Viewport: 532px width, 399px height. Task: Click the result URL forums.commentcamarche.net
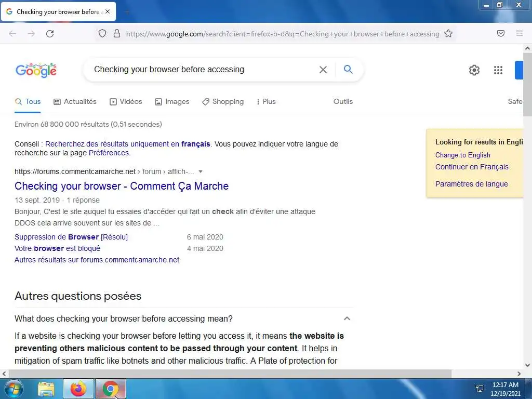point(75,171)
